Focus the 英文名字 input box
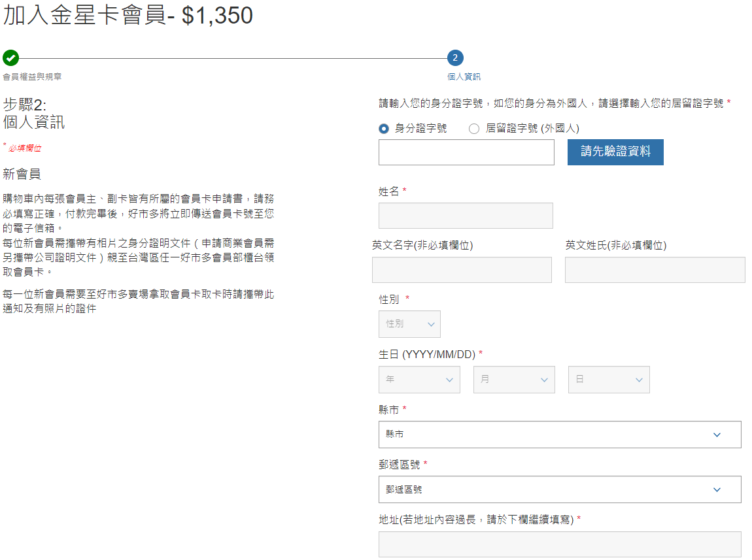Viewport: 752px width, 560px height. (462, 270)
